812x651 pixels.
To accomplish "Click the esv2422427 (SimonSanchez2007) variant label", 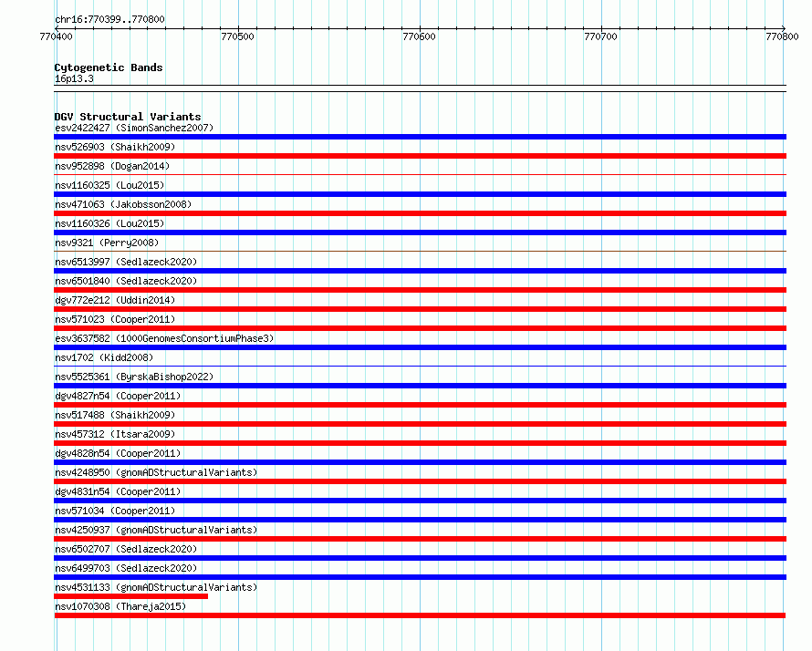I will point(134,128).
